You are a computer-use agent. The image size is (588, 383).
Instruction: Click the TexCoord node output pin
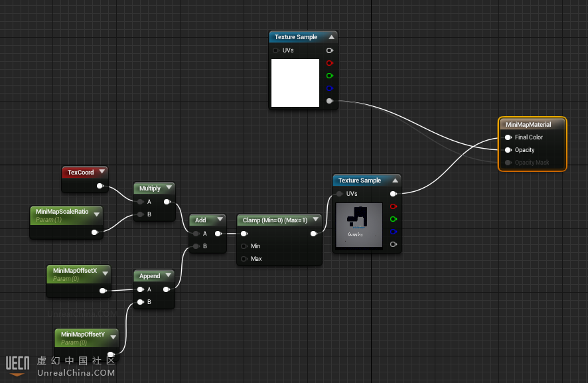click(100, 186)
